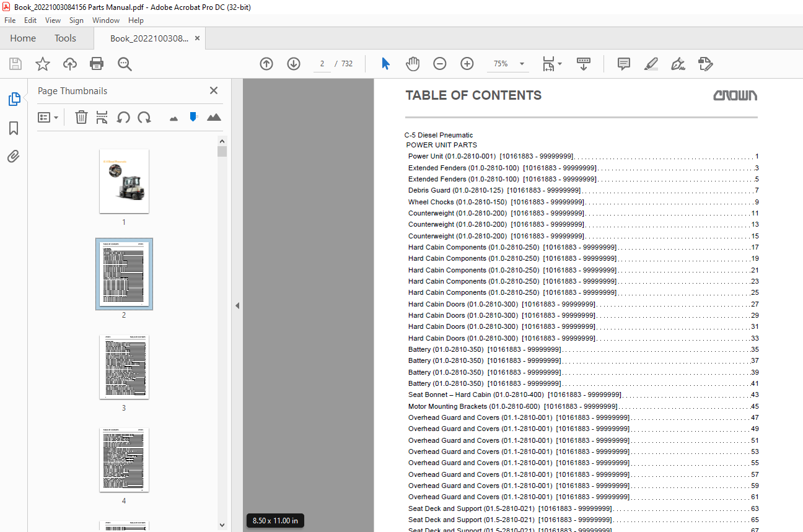803x532 pixels.
Task: Switch to the Tools tab
Action: pyautogui.click(x=65, y=38)
